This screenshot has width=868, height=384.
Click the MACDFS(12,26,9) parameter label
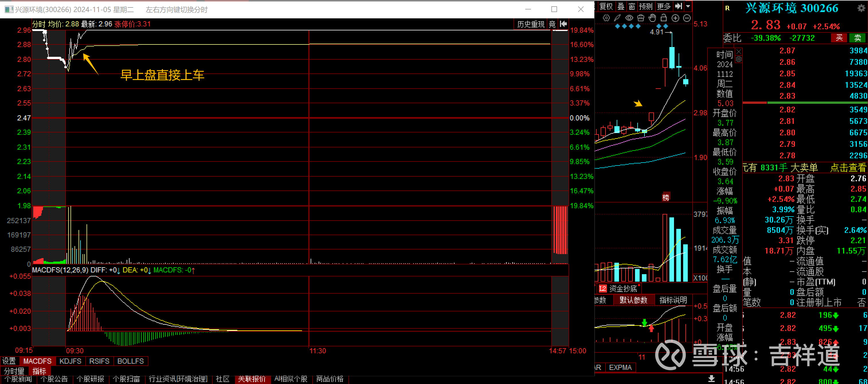click(60, 270)
